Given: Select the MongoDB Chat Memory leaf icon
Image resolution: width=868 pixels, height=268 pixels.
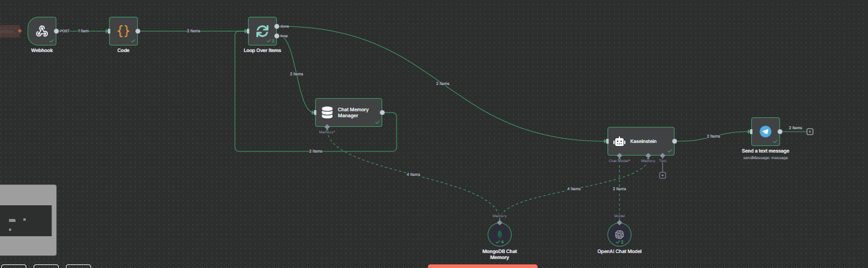Looking at the screenshot, I should [x=500, y=234].
